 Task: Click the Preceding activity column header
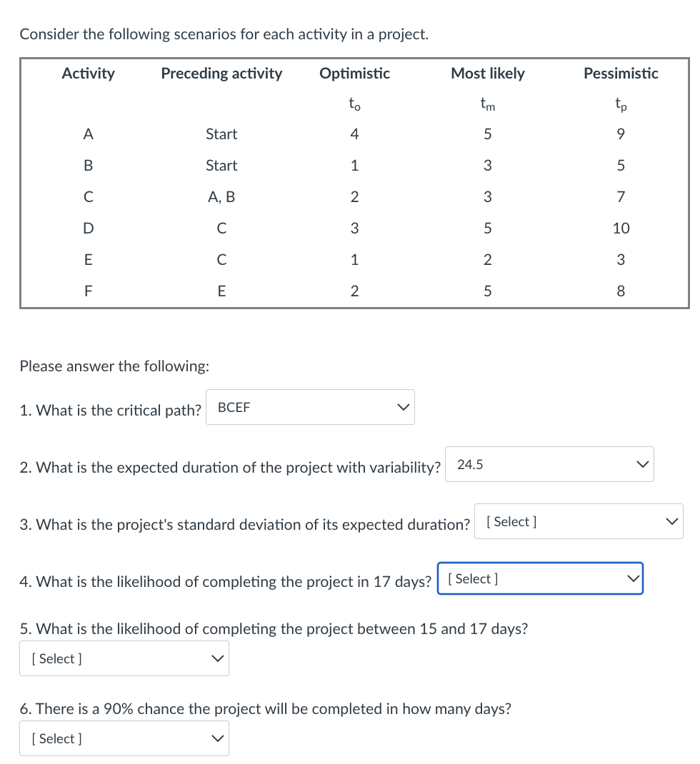pyautogui.click(x=221, y=73)
